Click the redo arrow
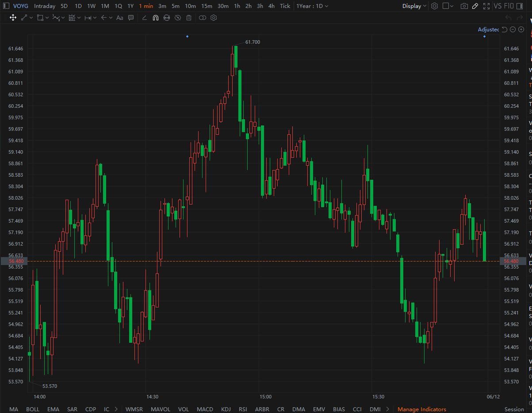 (x=521, y=18)
